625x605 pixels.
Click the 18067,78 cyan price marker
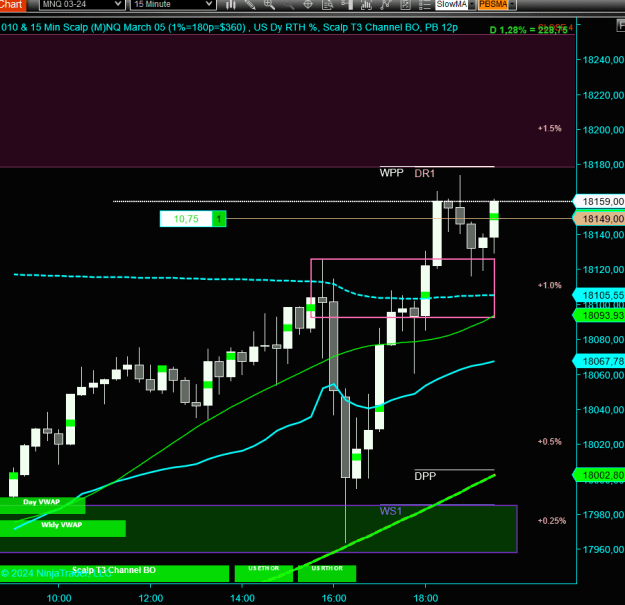coord(599,361)
